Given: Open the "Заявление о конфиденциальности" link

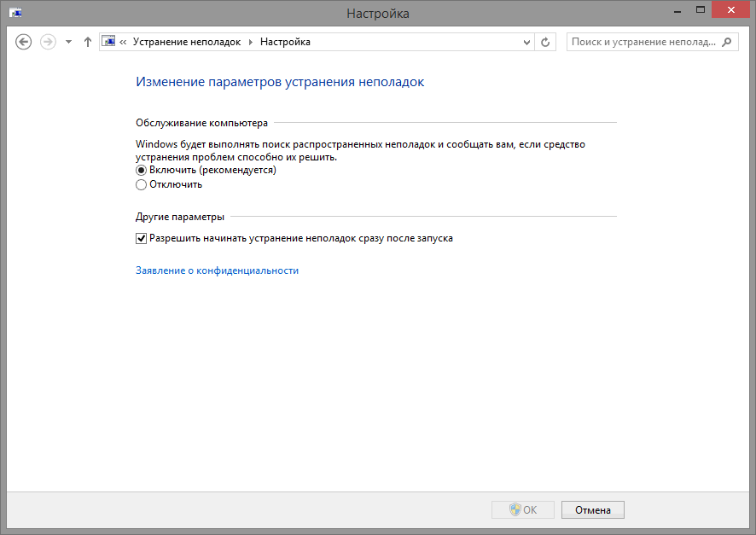Looking at the screenshot, I should click(217, 270).
